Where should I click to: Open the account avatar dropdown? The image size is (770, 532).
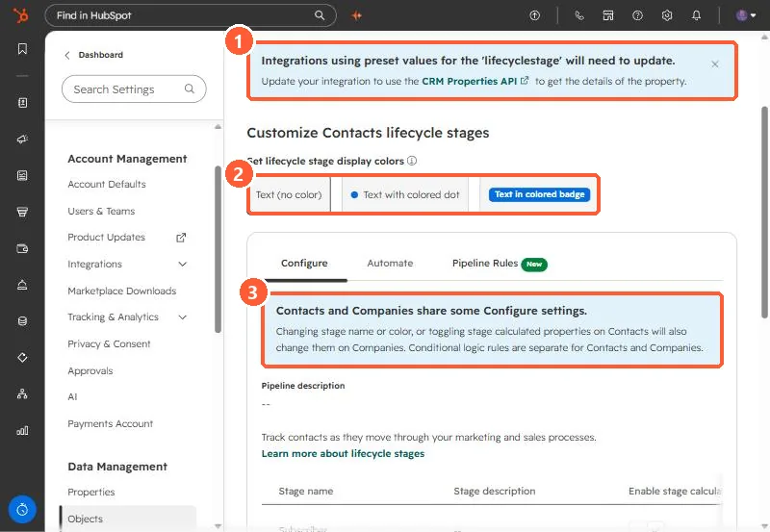point(745,15)
